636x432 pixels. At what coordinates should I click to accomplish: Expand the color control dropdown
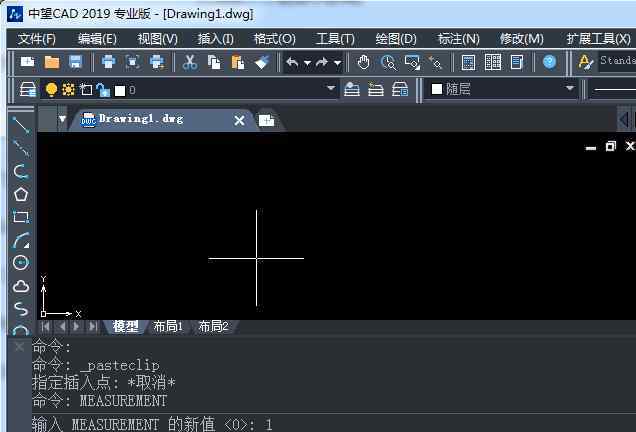point(570,88)
